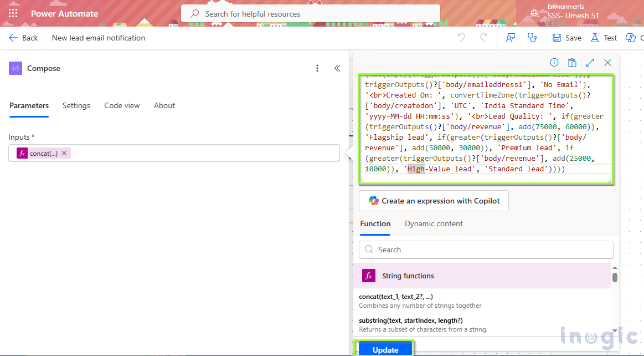The image size is (644, 356).
Task: Click the info icon in expression editor
Action: coord(554,63)
